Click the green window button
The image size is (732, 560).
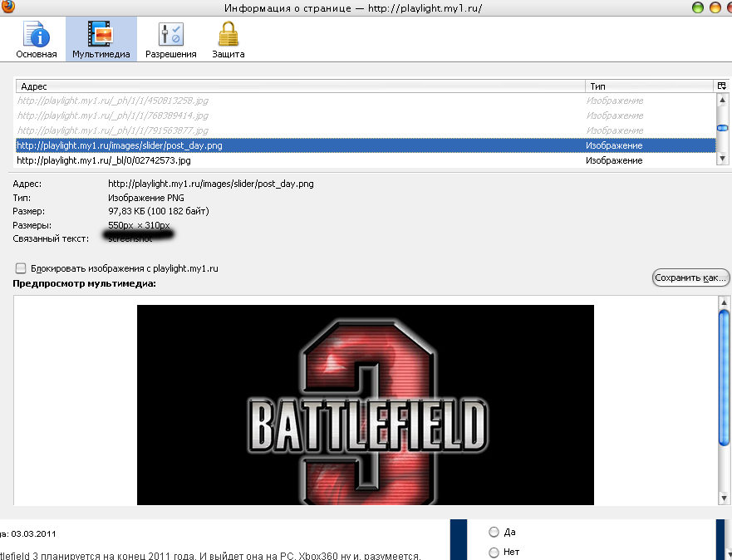697,7
